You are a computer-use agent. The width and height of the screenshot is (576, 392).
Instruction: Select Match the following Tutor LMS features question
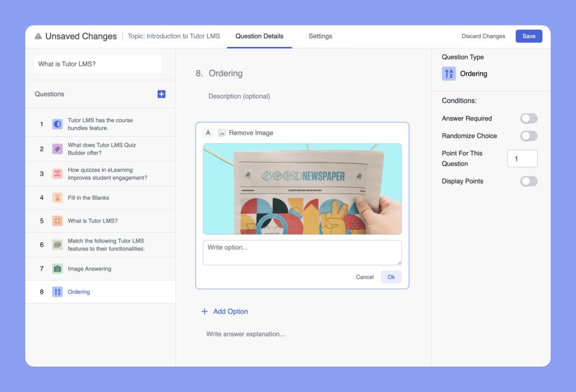click(100, 245)
